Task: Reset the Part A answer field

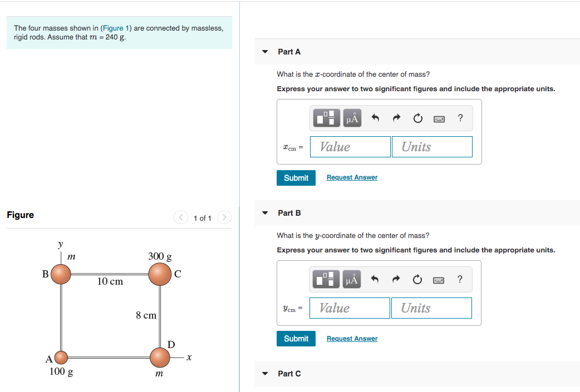Action: [x=417, y=118]
